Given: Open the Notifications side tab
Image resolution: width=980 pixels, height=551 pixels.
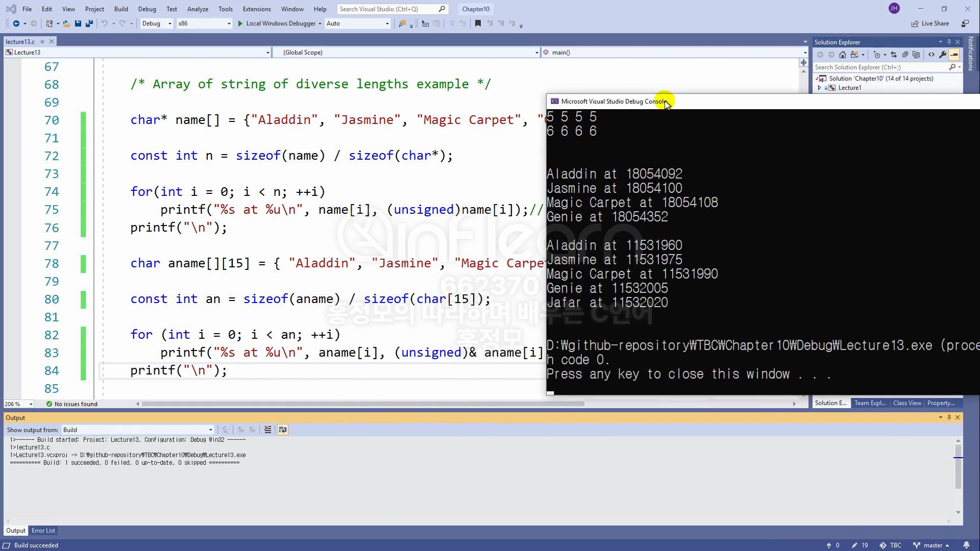Looking at the screenshot, I should (971, 54).
